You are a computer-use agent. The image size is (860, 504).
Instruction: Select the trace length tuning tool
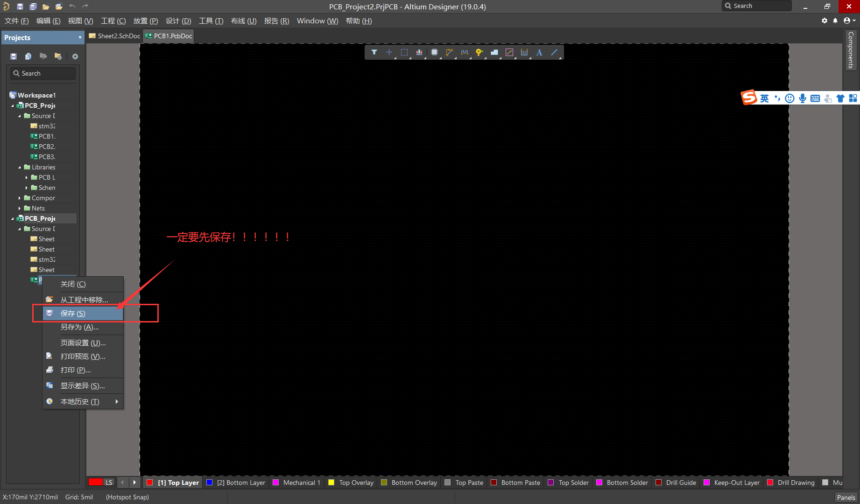coord(464,52)
